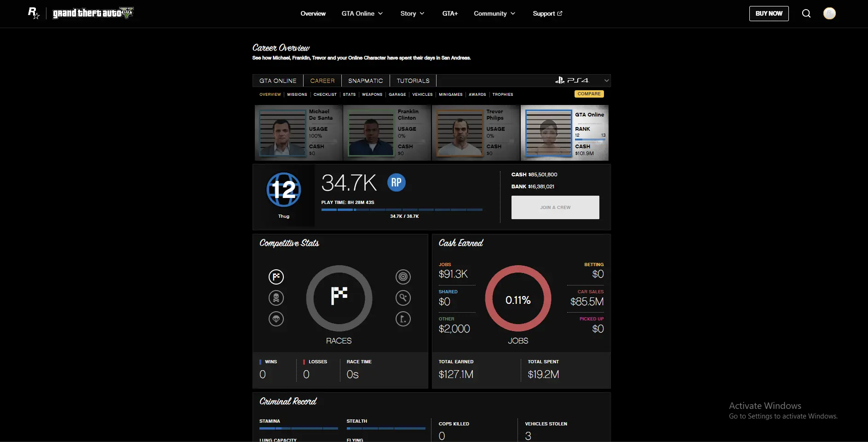This screenshot has width=868, height=442.
Task: Switch to the Snapmatic tab
Action: click(x=365, y=81)
